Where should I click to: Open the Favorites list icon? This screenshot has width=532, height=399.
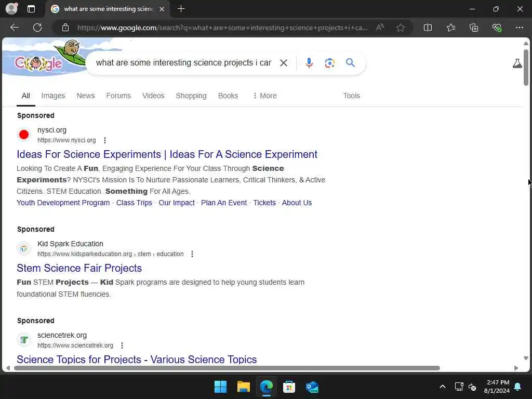pos(451,28)
